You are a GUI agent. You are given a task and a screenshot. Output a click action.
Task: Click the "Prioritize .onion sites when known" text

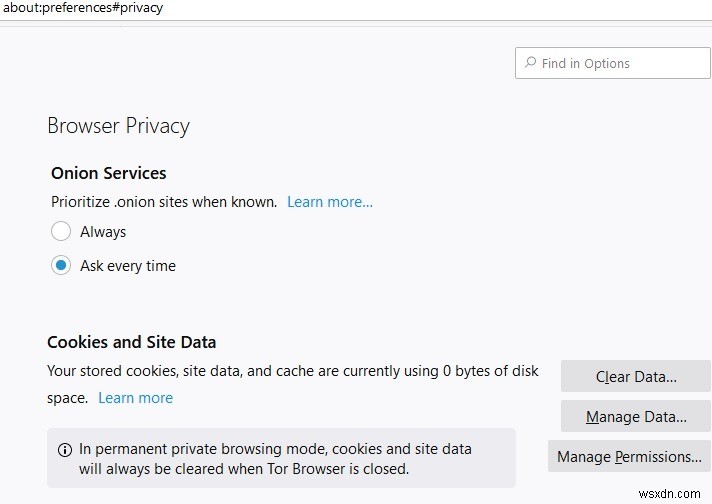[164, 202]
